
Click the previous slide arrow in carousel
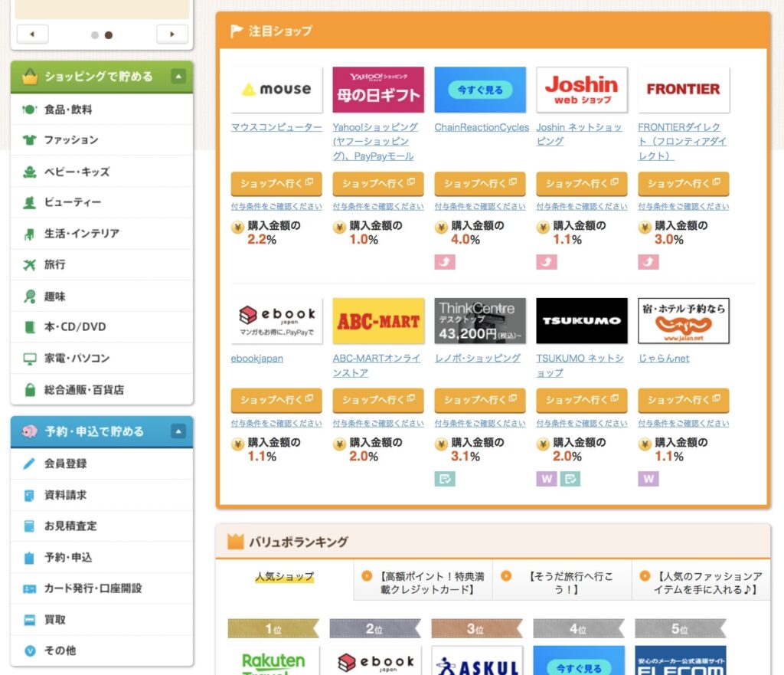coord(32,34)
